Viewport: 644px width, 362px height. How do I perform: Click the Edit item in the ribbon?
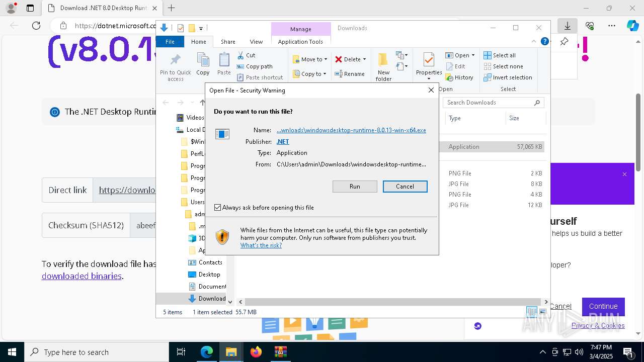click(x=455, y=66)
